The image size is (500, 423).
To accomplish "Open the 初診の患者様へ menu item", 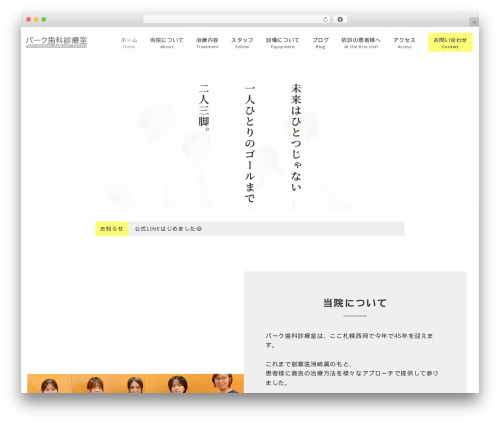I will (x=361, y=43).
